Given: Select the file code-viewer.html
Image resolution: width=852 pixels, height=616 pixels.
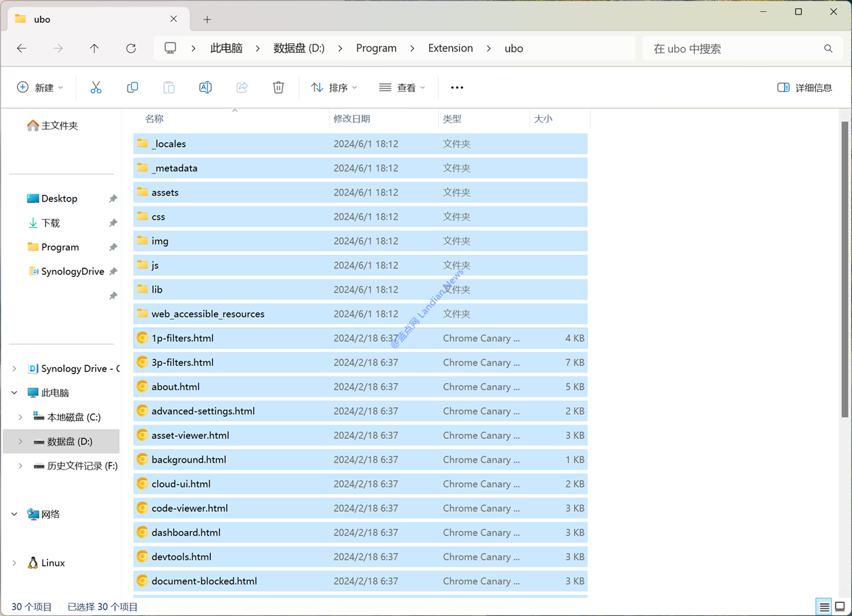Looking at the screenshot, I should 360,508.
